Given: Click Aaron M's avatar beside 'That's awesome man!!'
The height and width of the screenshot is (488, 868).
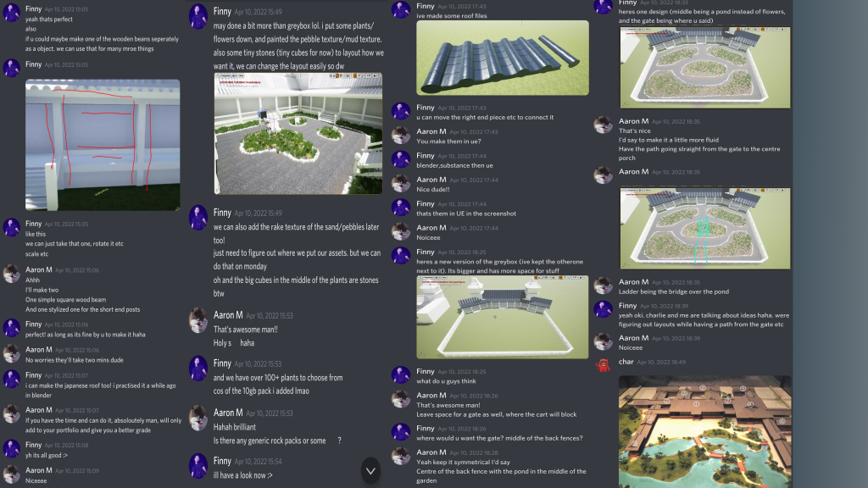Looking at the screenshot, I should (x=198, y=319).
